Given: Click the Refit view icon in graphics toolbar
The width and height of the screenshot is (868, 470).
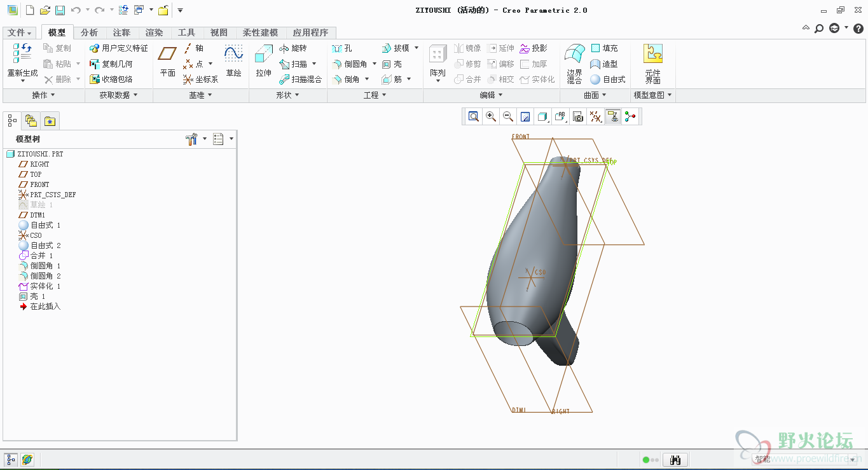Looking at the screenshot, I should click(474, 116).
